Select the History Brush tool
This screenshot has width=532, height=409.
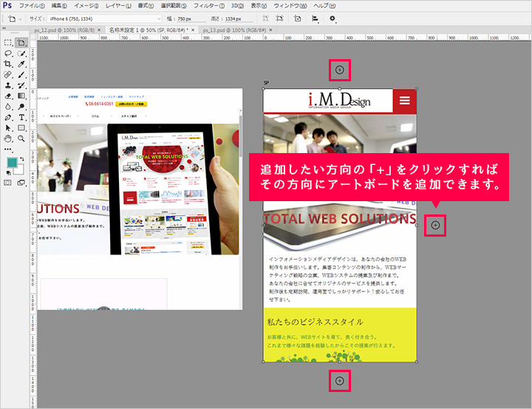21,85
